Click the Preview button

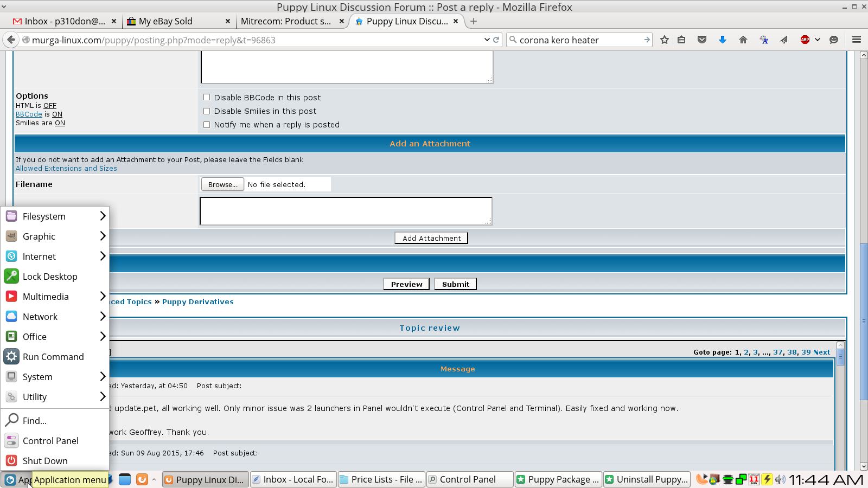[x=406, y=284]
